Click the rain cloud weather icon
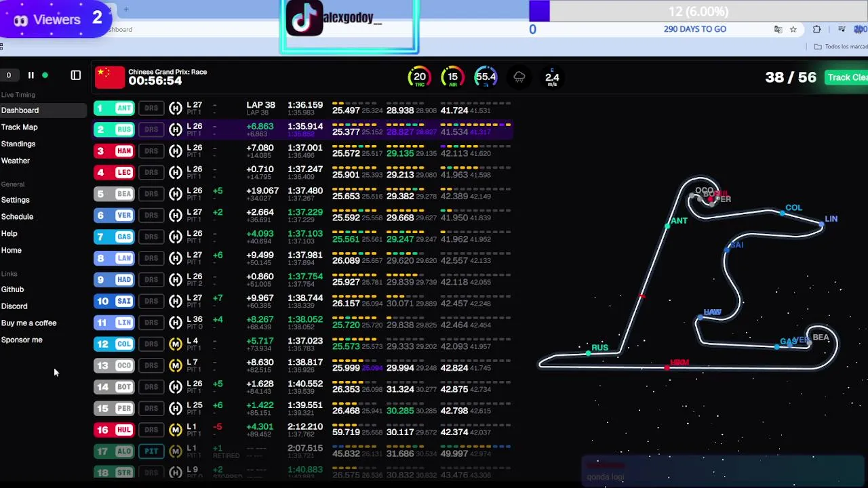The image size is (868, 488). 519,77
